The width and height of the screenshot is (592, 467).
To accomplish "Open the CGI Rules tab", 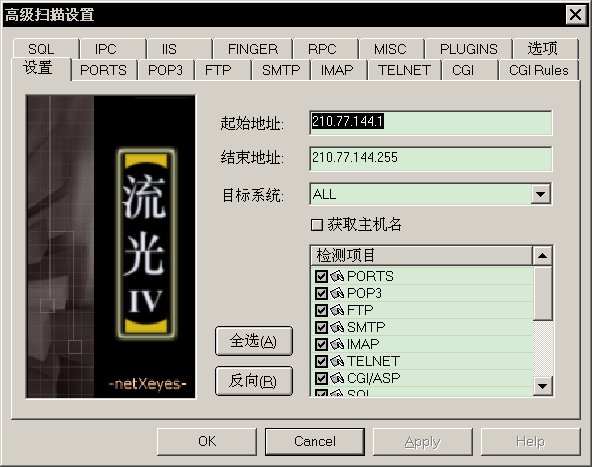I will click(539, 70).
